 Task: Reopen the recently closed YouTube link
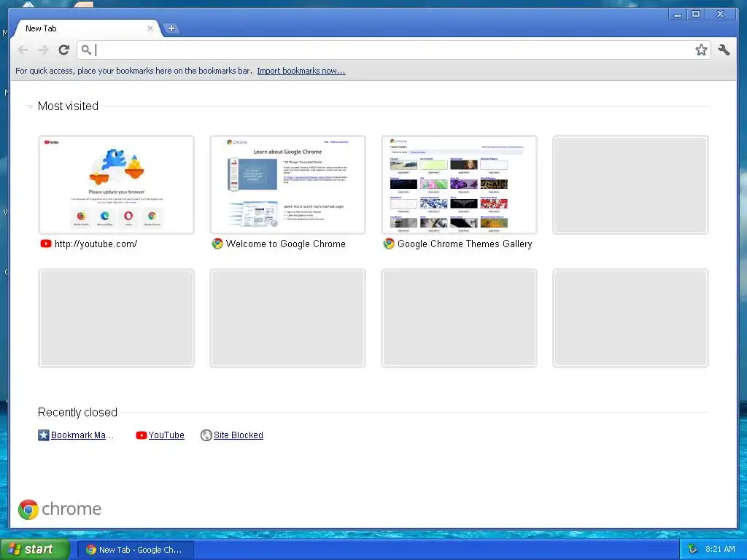tap(166, 435)
